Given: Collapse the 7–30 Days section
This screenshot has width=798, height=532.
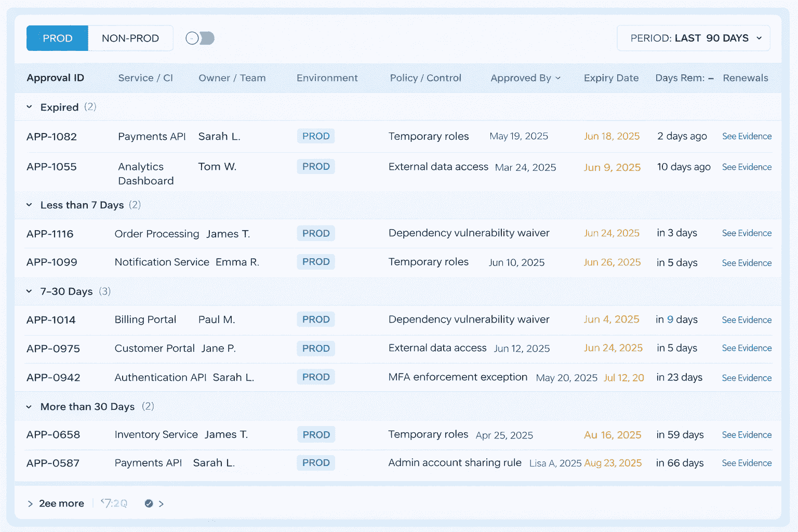Looking at the screenshot, I should 29,291.
